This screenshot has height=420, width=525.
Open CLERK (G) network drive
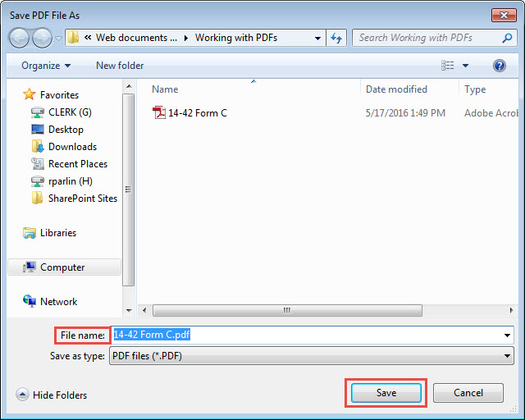(x=70, y=112)
